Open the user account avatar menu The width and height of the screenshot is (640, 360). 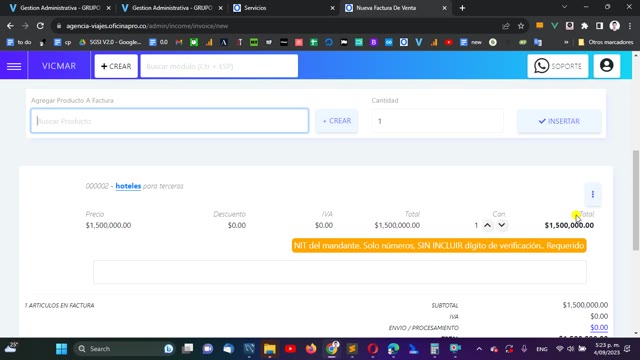607,66
